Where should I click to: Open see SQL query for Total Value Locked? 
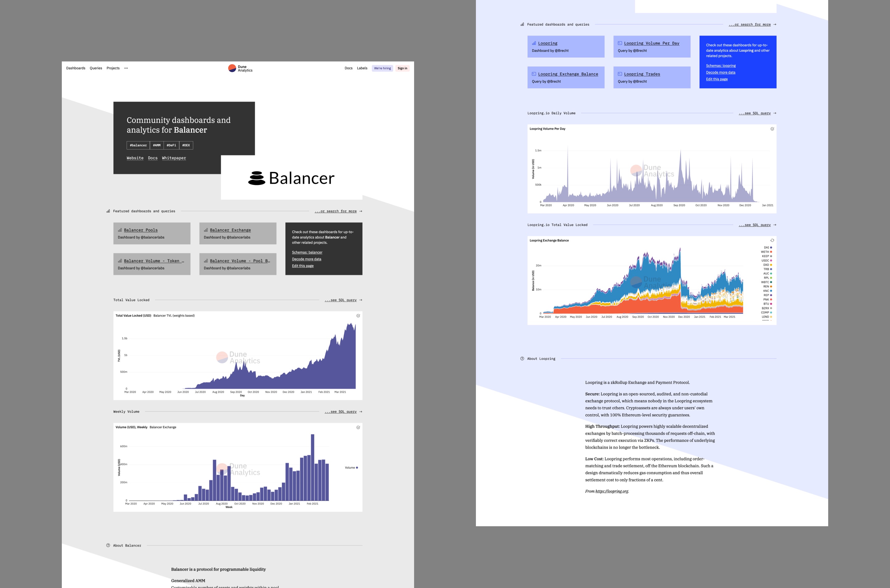coord(341,300)
